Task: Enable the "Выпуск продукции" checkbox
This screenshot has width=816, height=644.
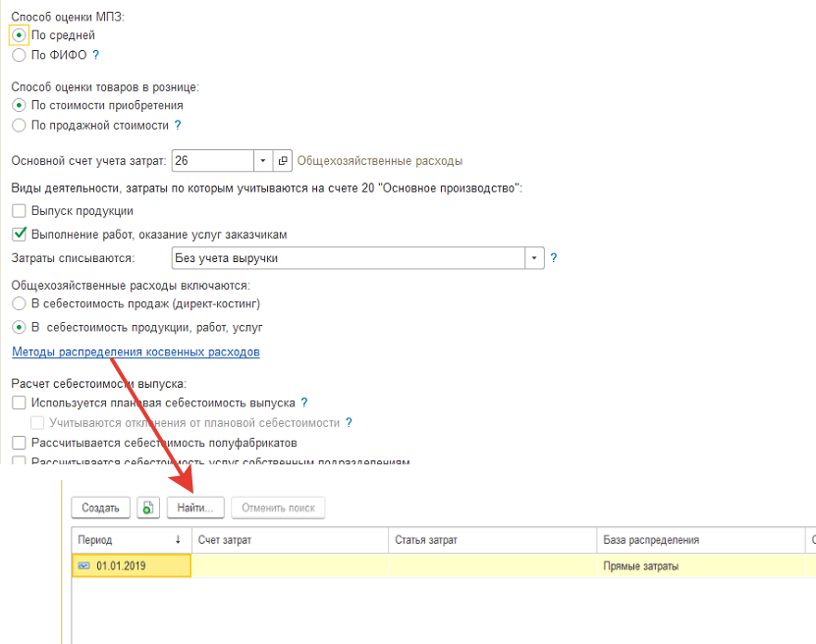Action: [x=19, y=211]
